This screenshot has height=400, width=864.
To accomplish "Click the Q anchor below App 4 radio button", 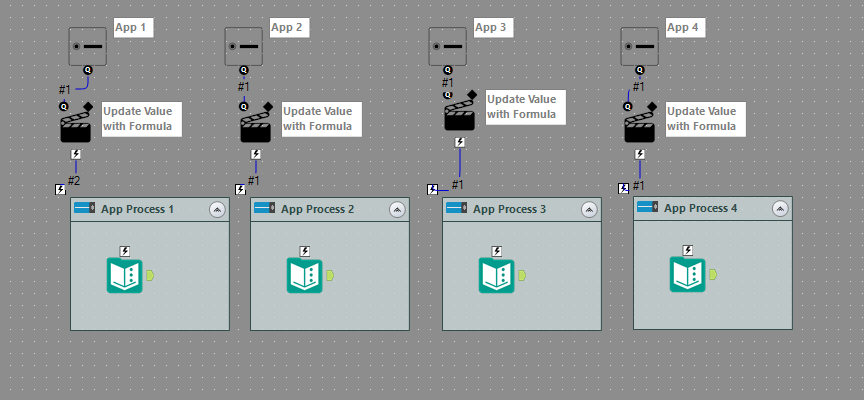I will (639, 70).
